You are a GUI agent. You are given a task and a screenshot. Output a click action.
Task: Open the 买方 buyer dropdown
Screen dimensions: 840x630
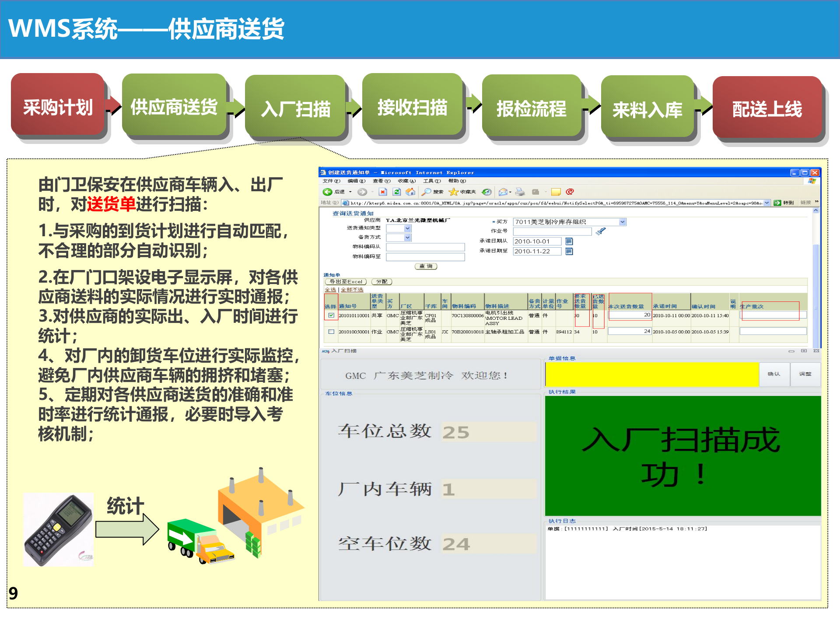[623, 222]
